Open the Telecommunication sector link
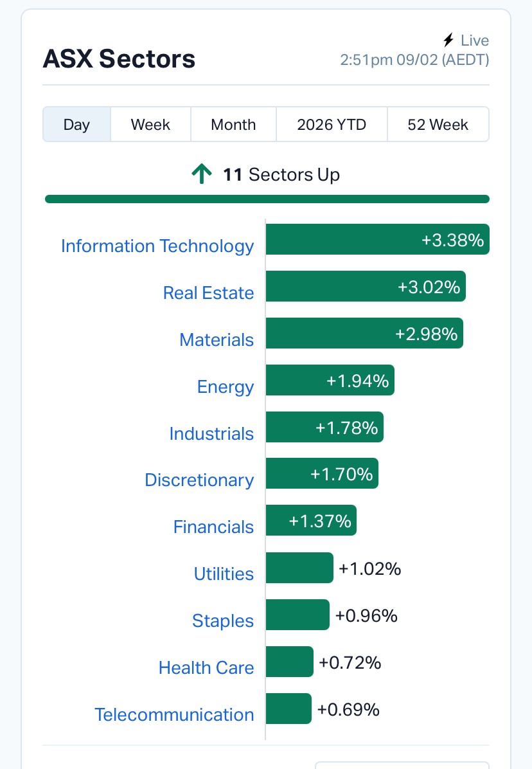Image resolution: width=532 pixels, height=769 pixels. (x=174, y=715)
